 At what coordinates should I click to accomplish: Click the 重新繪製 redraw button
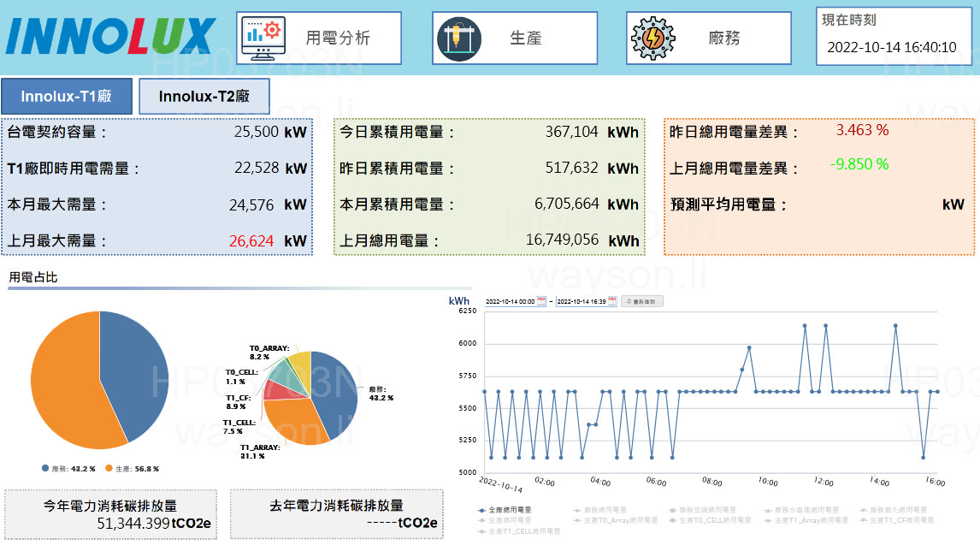click(642, 301)
